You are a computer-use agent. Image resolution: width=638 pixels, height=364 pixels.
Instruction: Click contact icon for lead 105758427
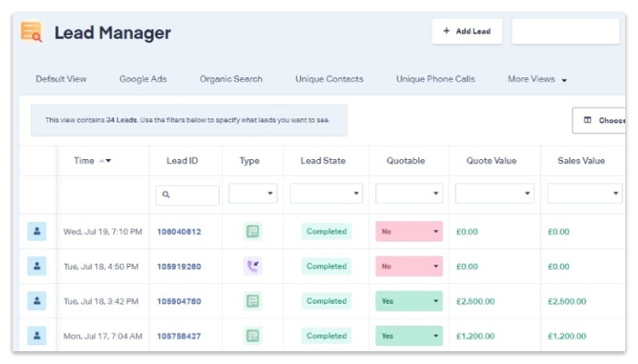point(37,336)
